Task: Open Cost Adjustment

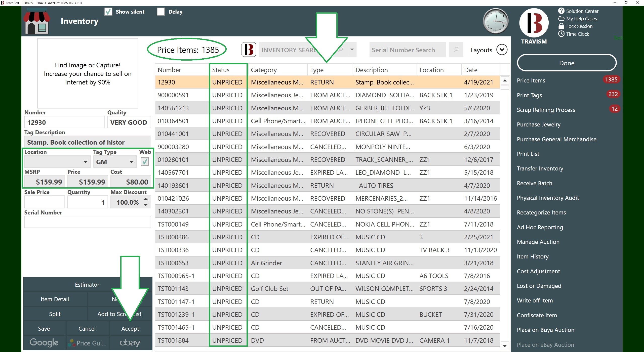Action: point(538,271)
